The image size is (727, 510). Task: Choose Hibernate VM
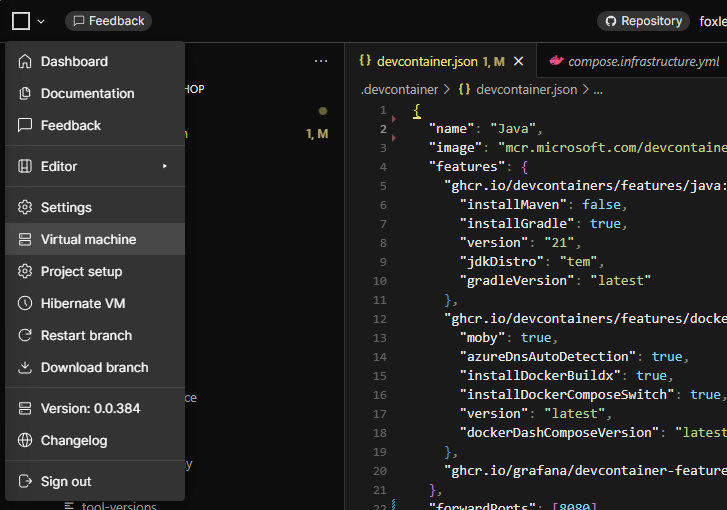pos(95,303)
